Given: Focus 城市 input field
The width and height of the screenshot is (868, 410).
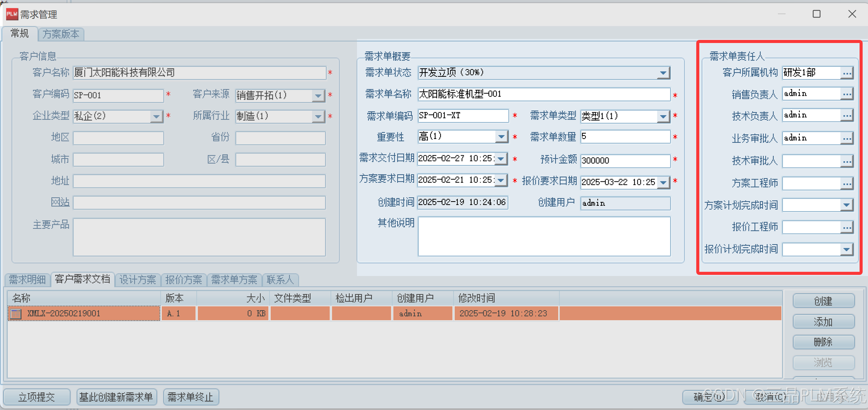Looking at the screenshot, I should tap(118, 160).
